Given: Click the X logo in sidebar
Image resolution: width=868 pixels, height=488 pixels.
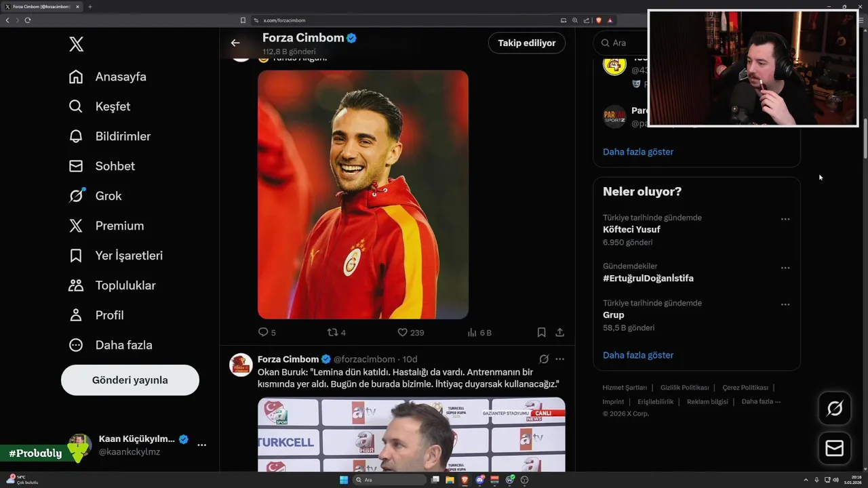Looking at the screenshot, I should 76,45.
